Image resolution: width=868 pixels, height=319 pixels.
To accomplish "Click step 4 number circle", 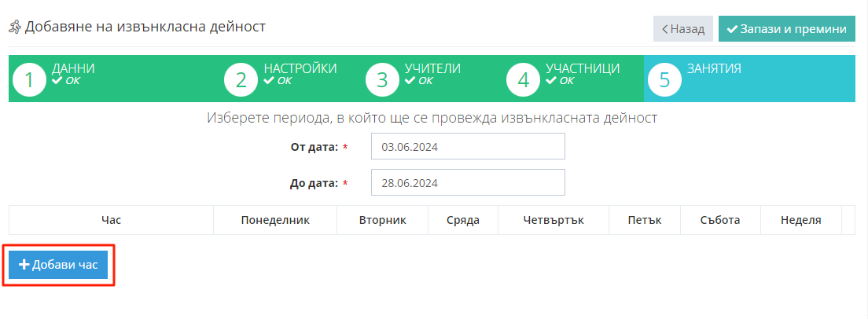I will 524,80.
